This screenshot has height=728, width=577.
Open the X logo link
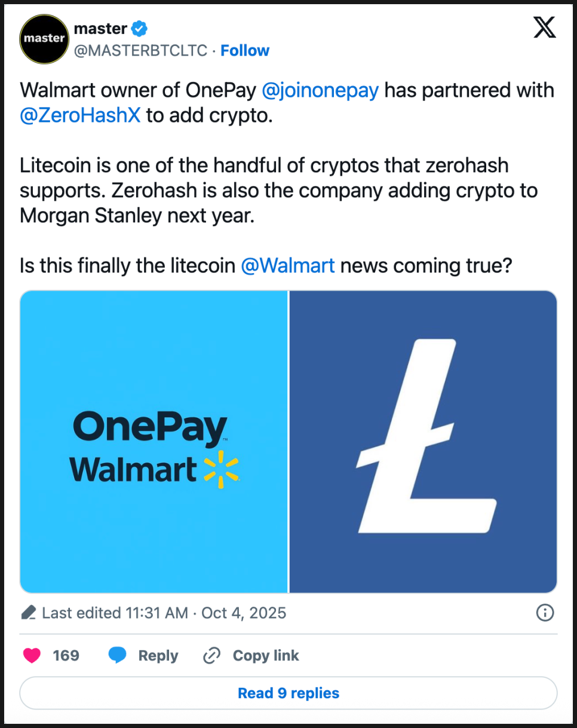click(544, 27)
